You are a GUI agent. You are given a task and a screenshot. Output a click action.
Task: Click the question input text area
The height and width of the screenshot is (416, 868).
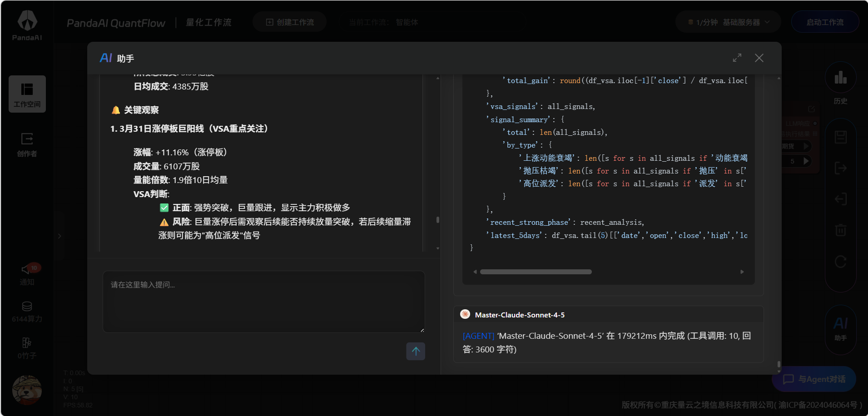263,302
